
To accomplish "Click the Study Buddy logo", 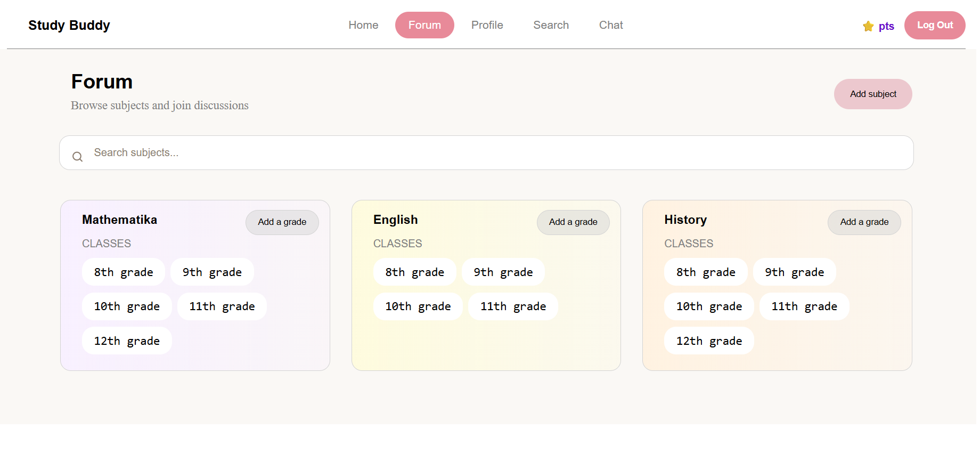I will coord(69,25).
